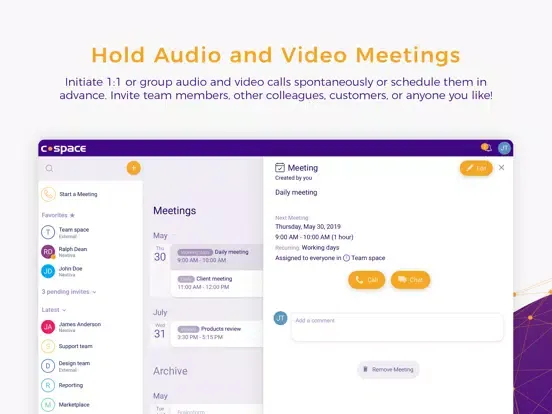This screenshot has width=552, height=414.
Task: Click the Remove Meeting button
Action: 388,370
